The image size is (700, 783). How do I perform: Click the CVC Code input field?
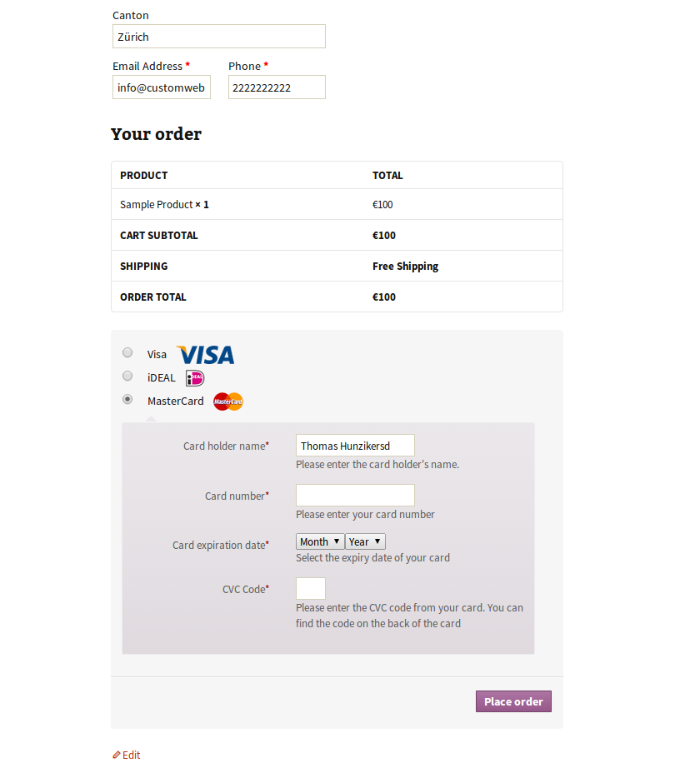pos(310,588)
